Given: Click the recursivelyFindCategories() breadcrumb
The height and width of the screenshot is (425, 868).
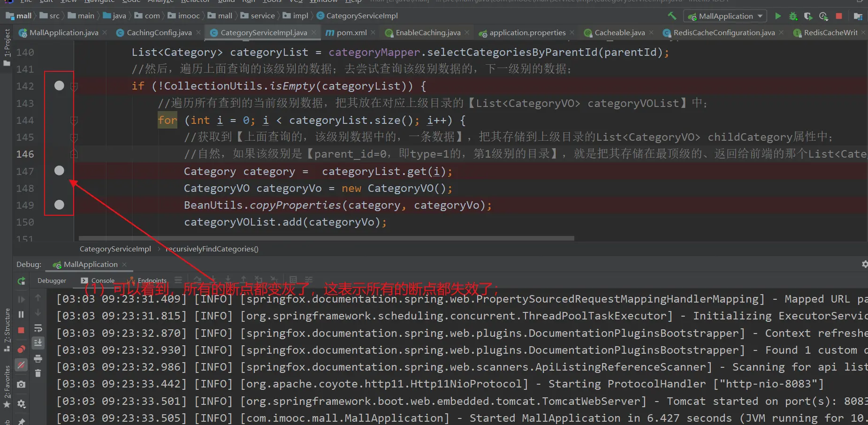Looking at the screenshot, I should (212, 249).
